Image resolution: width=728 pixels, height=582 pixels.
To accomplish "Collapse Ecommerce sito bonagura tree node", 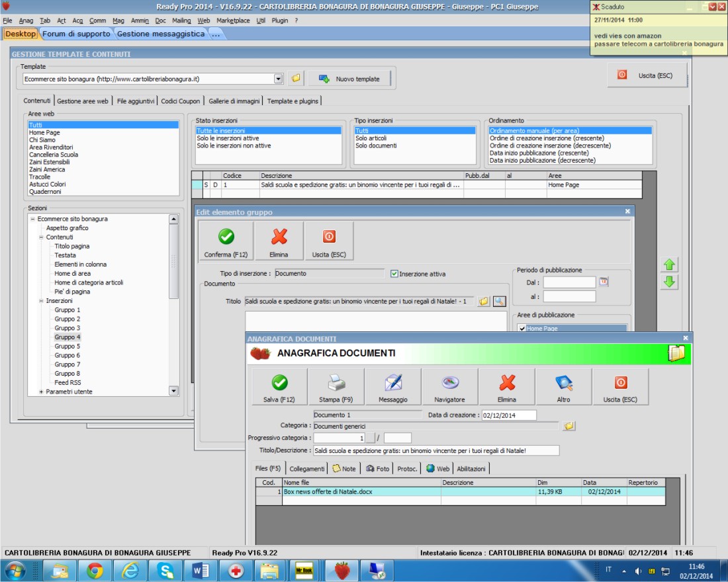I will point(32,219).
